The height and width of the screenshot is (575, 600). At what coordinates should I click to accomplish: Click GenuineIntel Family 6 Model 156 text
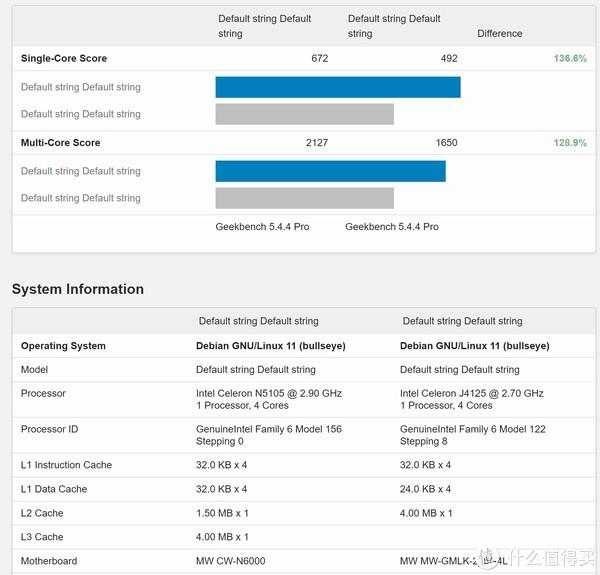click(269, 429)
